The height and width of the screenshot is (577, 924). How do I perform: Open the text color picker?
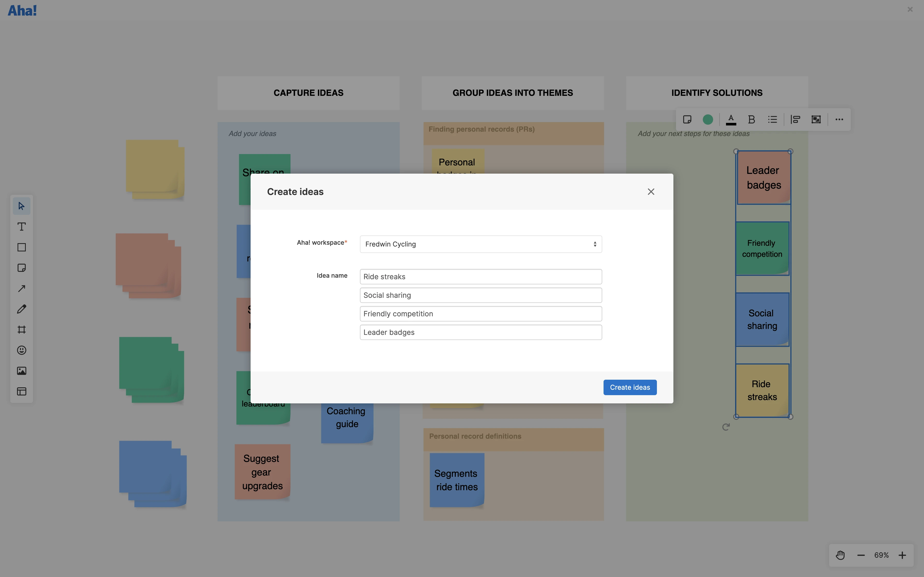[x=731, y=120]
